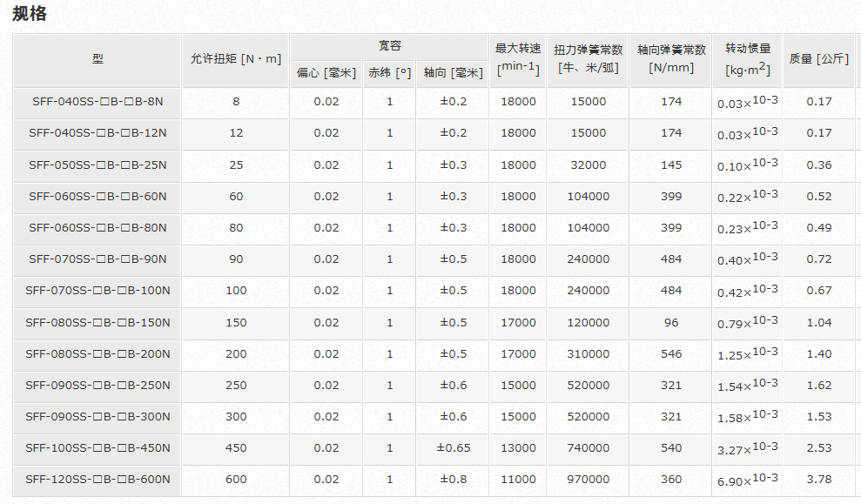
Task: Click model SFF-040SS-□B-□B-8N
Action: [98, 102]
